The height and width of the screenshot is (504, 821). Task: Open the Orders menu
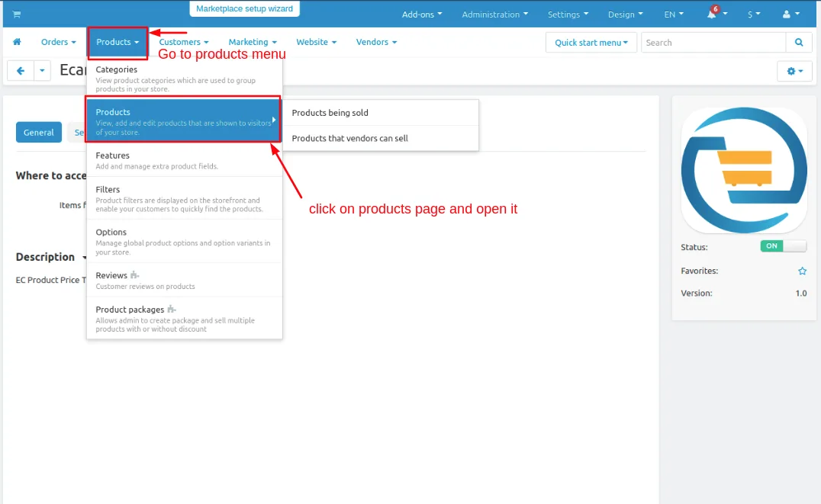click(59, 42)
